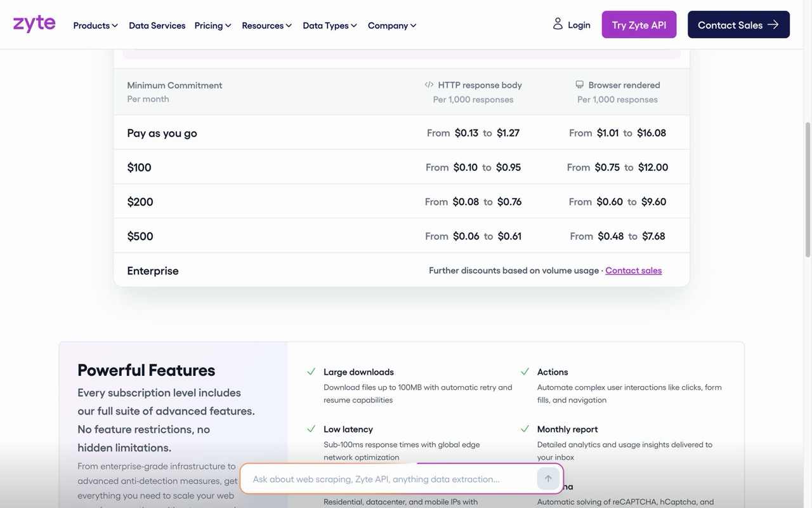This screenshot has width=812, height=508.
Task: Click the $0.76 HTTP price value
Action: click(509, 202)
